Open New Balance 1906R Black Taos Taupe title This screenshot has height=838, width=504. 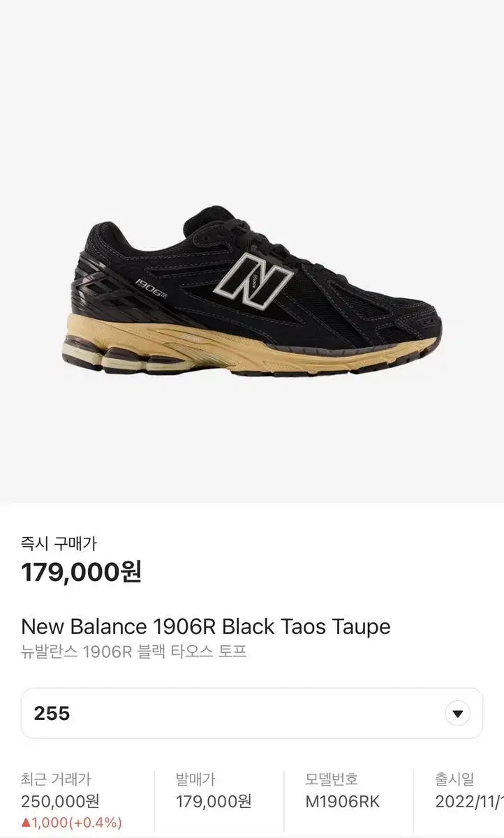[206, 626]
